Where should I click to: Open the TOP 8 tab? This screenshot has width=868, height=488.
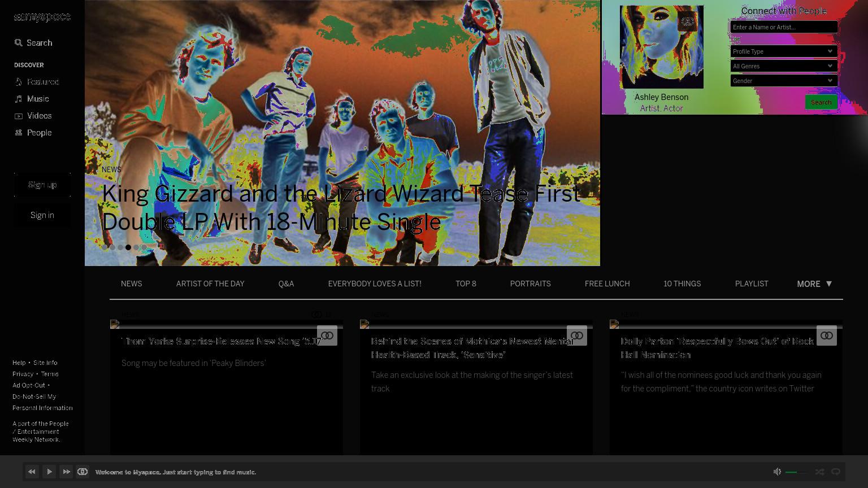[x=466, y=284]
